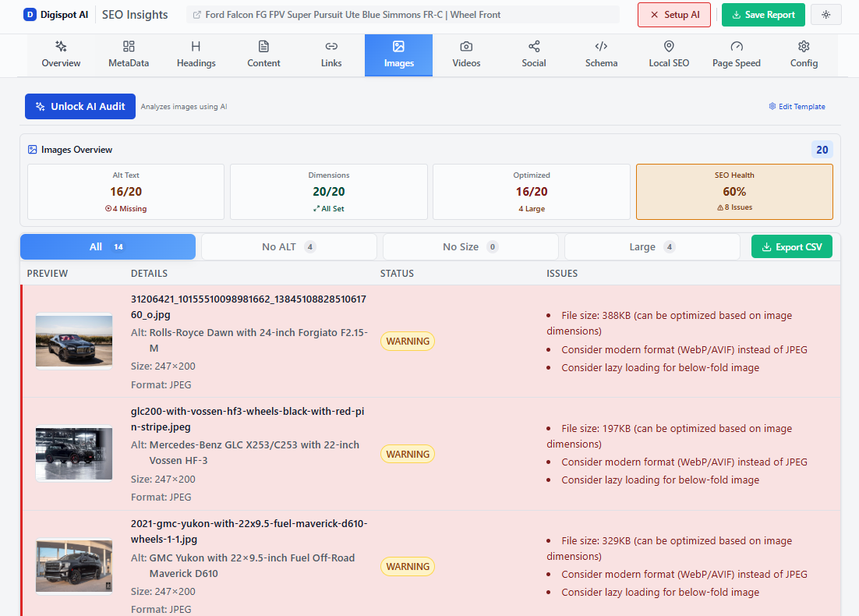
Task: Open the Alt Text missing details
Action: point(125,191)
